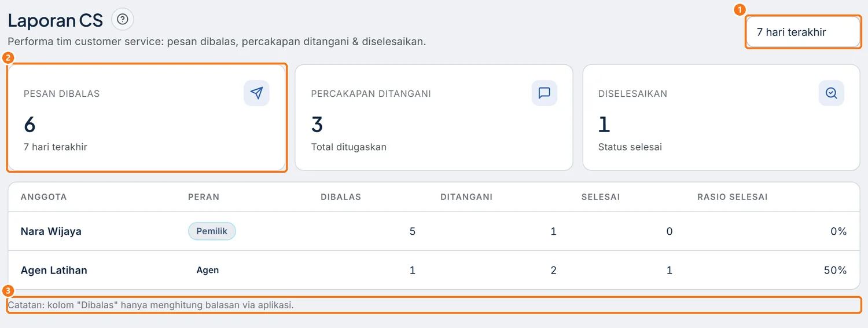
Task: Click the "Total ditugaskan" caption
Action: (x=349, y=147)
